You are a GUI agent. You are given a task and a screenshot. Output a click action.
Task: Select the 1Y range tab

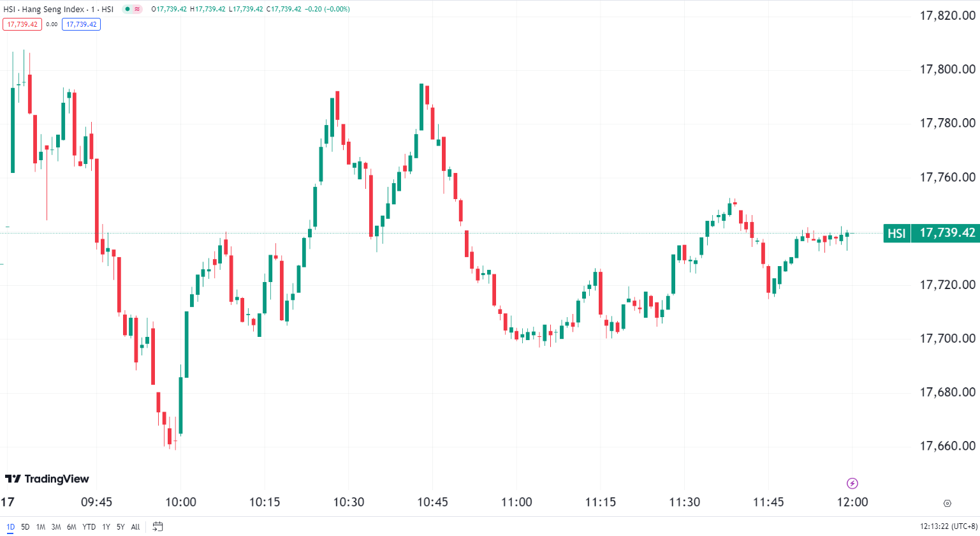tap(106, 527)
